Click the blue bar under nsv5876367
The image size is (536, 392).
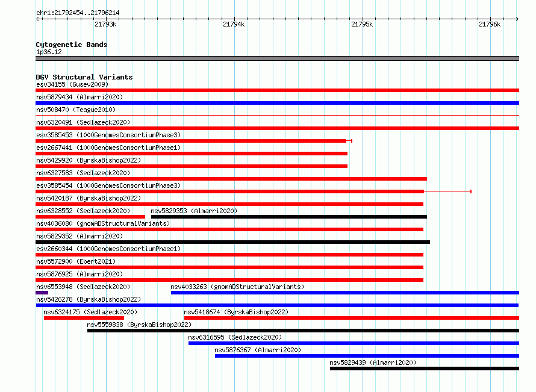tap(367, 356)
